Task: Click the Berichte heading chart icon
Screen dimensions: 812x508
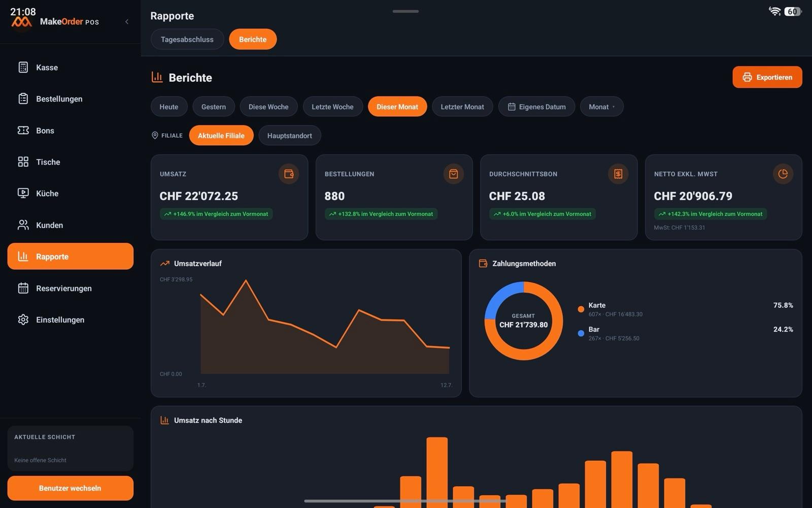Action: pos(157,77)
